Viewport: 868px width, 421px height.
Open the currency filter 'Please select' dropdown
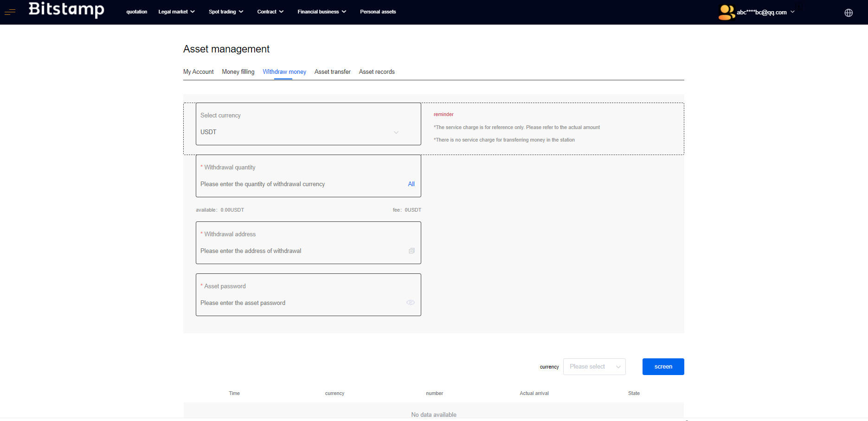594,367
